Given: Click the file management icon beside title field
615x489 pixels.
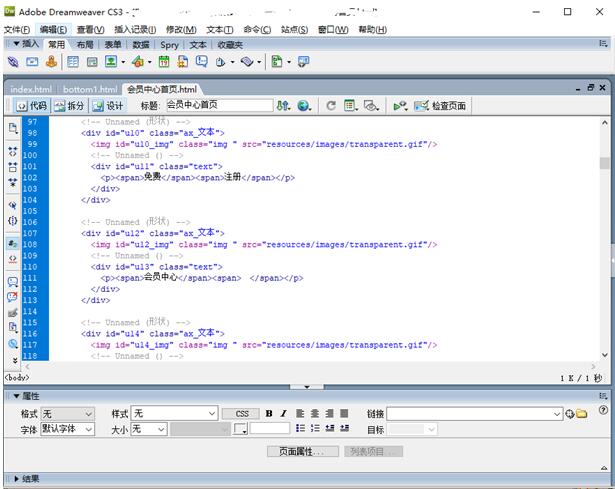Looking at the screenshot, I should coord(283,105).
